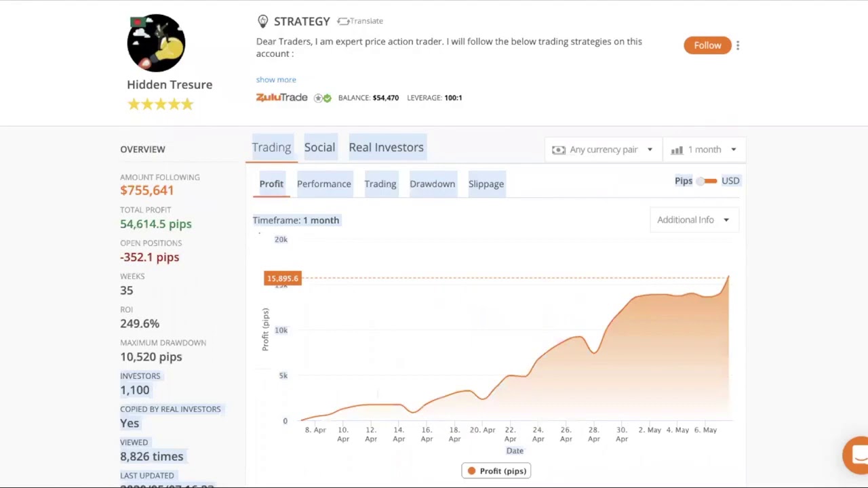Image resolution: width=868 pixels, height=488 pixels.
Task: Click the strategy lightbulb pin icon
Action: tap(263, 22)
